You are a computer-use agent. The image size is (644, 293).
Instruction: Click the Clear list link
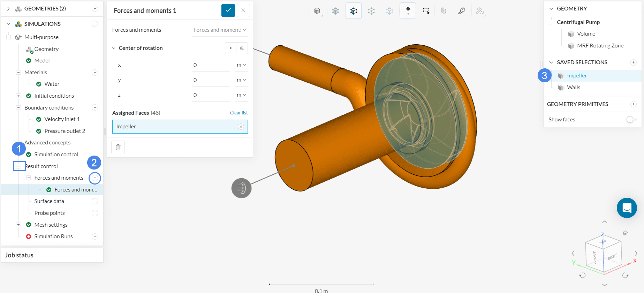click(238, 113)
